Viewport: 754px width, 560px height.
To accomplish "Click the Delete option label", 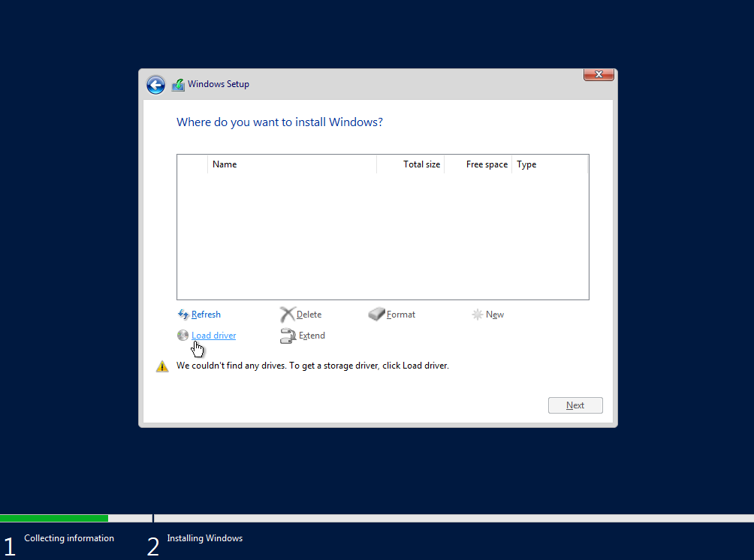I will [x=309, y=315].
